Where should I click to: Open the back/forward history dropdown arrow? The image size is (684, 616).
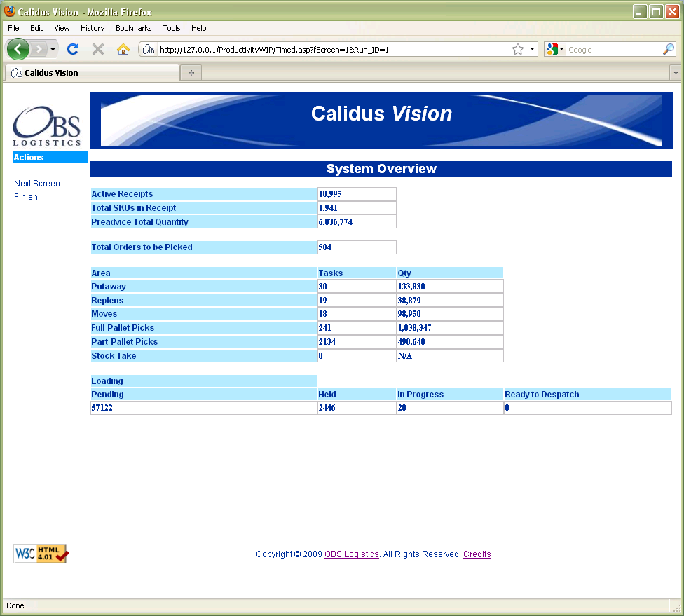tap(53, 49)
